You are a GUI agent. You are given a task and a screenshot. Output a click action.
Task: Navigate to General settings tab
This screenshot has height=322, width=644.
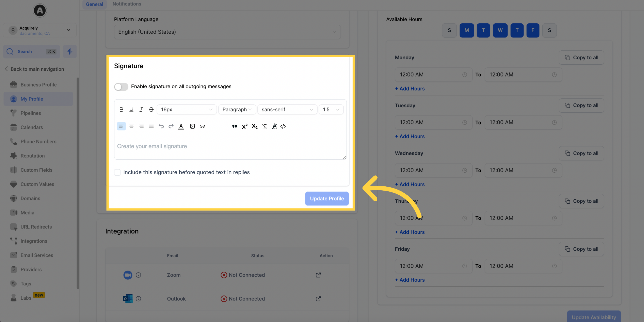[95, 4]
